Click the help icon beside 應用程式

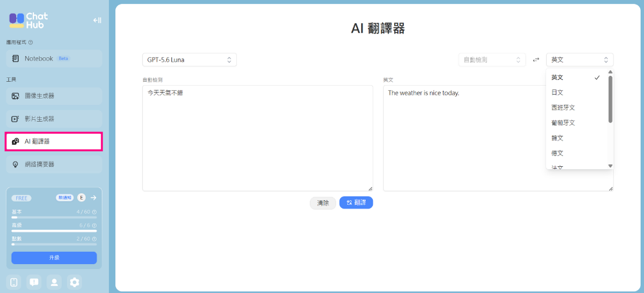31,43
